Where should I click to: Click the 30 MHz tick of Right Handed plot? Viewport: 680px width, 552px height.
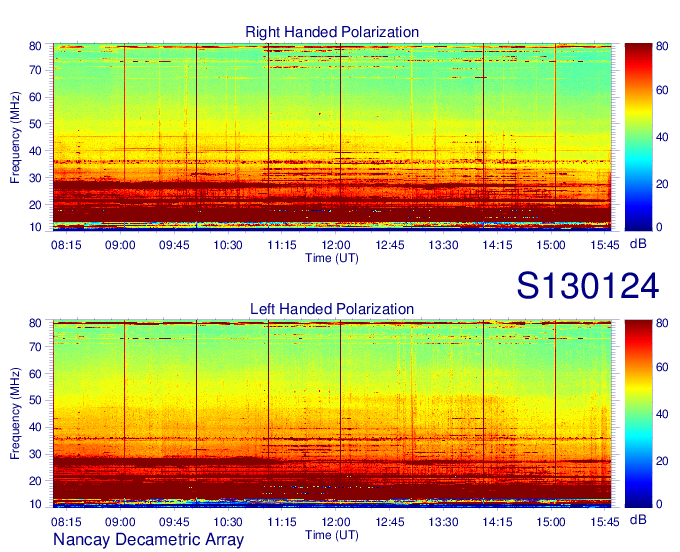(35, 178)
